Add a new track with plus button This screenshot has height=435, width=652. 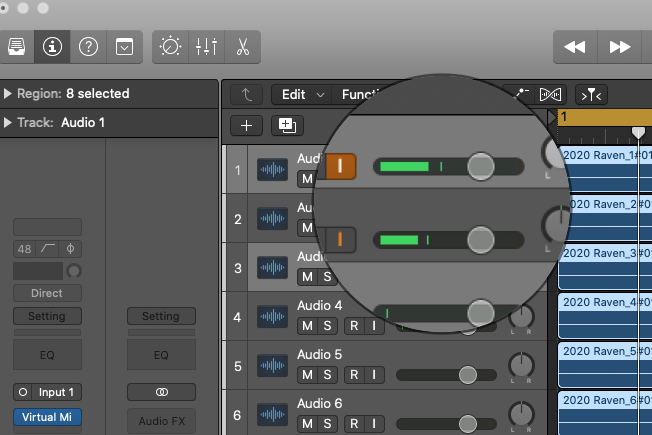click(x=247, y=125)
